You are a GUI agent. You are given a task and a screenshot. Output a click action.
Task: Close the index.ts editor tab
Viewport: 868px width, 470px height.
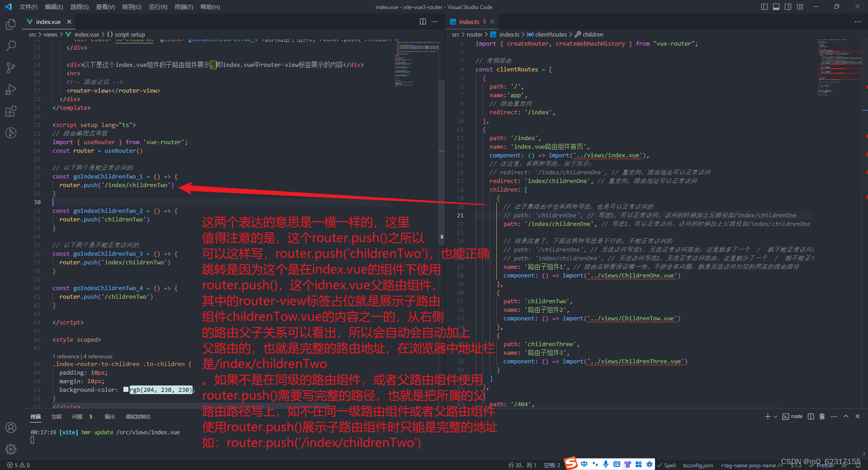pyautogui.click(x=492, y=22)
